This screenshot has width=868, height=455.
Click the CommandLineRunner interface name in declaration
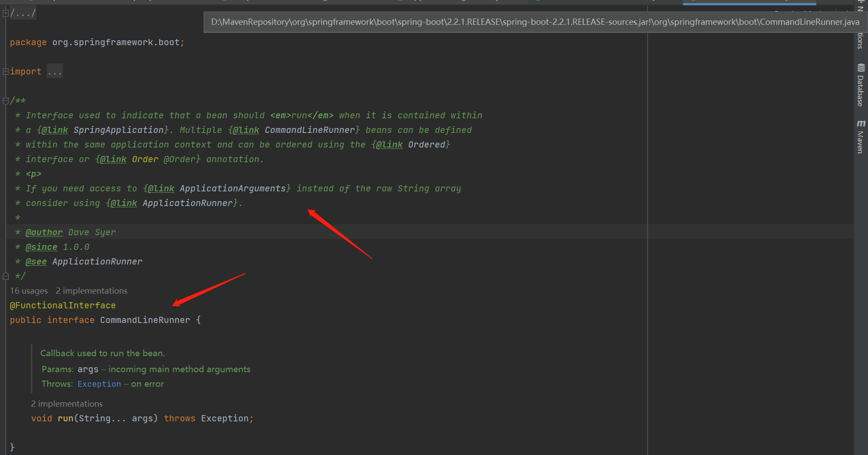(145, 320)
